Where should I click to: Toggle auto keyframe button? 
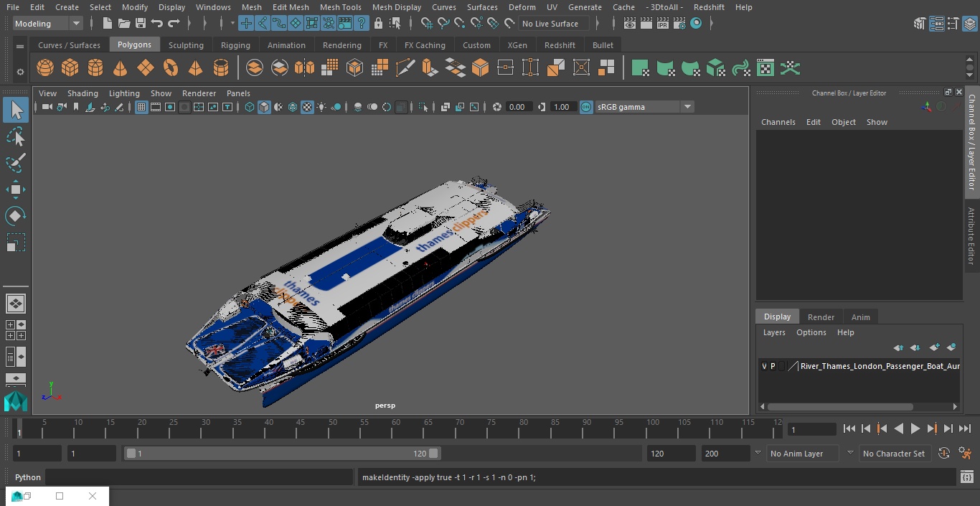(944, 454)
